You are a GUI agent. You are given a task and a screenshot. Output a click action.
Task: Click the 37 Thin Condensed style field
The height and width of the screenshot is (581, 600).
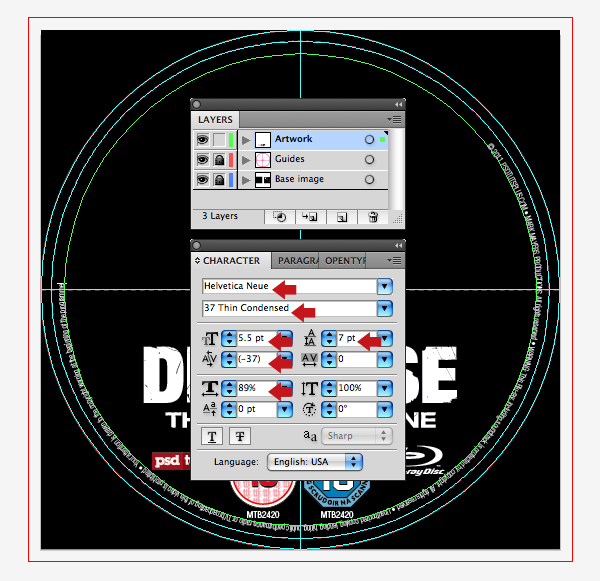tap(289, 308)
